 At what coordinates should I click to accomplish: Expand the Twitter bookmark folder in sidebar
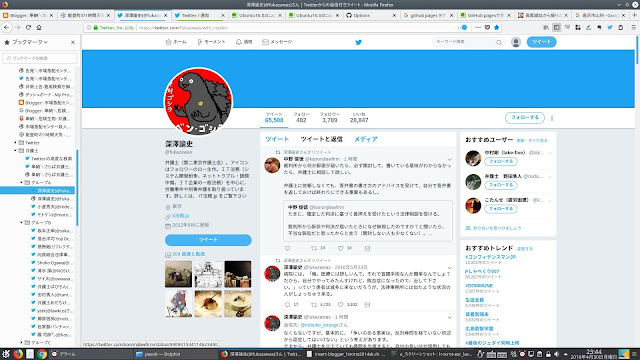(16, 142)
